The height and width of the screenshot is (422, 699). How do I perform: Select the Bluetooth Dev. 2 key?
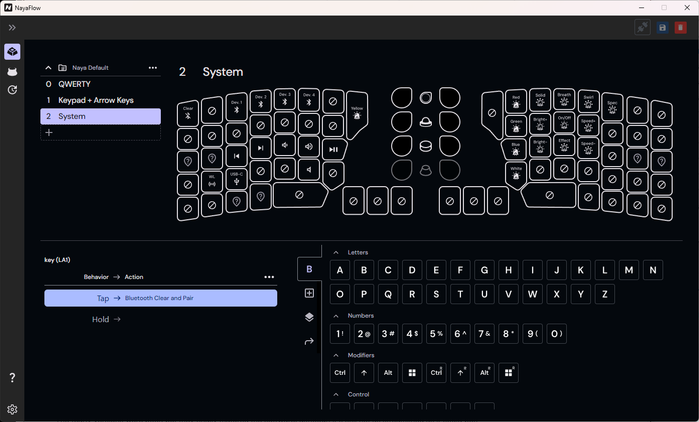point(260,101)
